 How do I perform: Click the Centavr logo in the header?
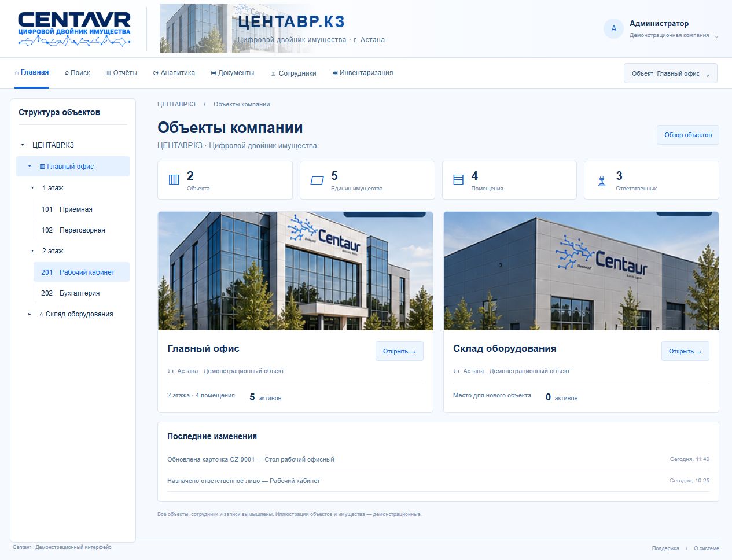click(74, 29)
